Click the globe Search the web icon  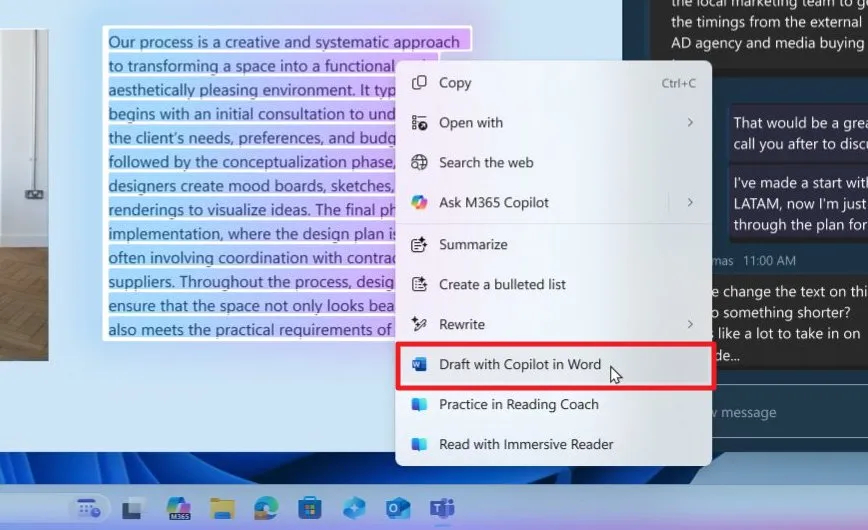tap(419, 163)
